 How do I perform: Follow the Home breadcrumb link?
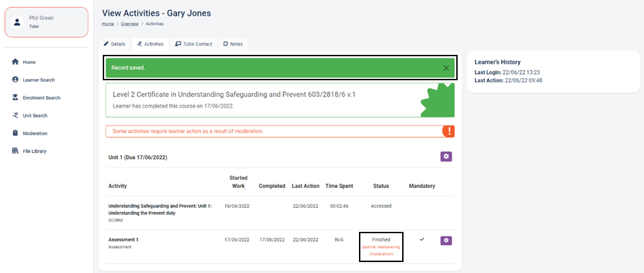(108, 24)
